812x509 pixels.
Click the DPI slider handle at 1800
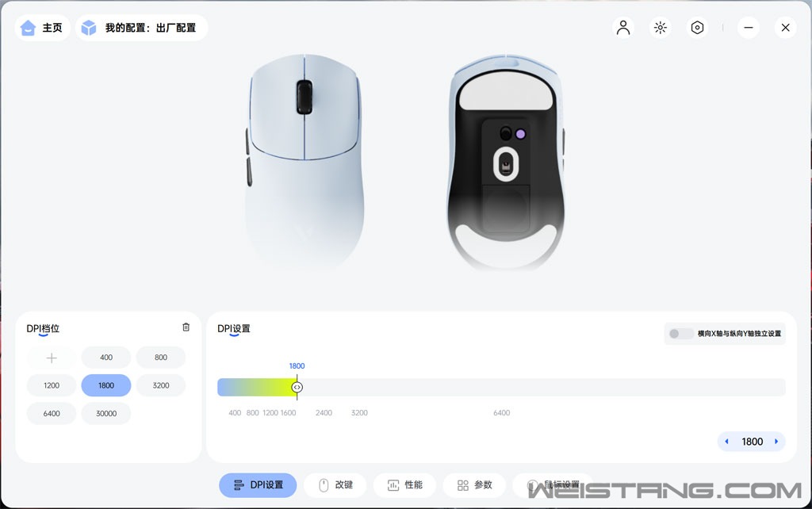(x=297, y=388)
